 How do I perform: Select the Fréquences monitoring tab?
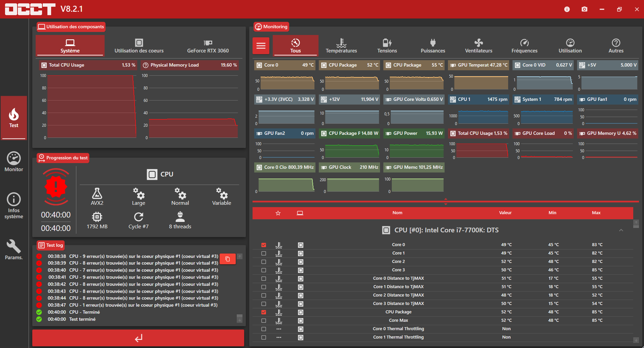(x=524, y=45)
